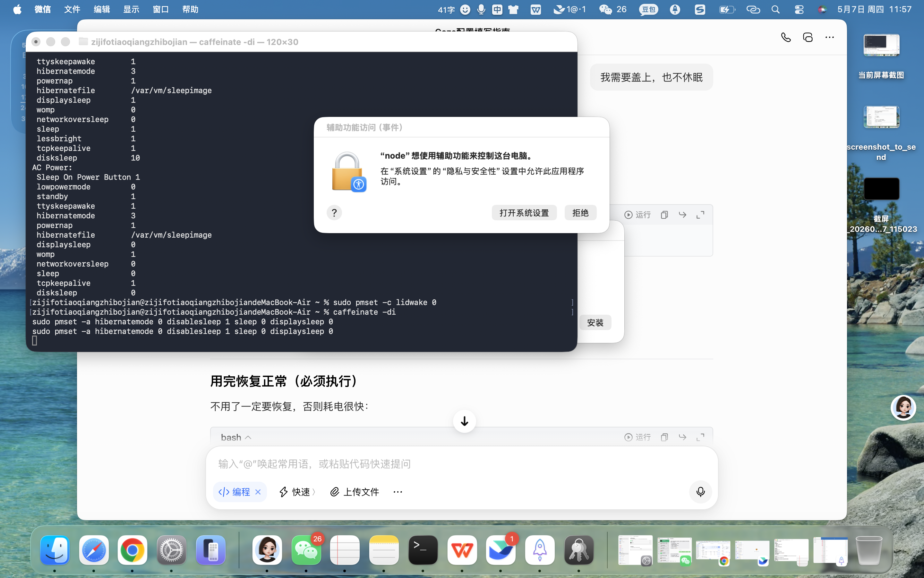Open the 显示 menu

click(x=131, y=9)
